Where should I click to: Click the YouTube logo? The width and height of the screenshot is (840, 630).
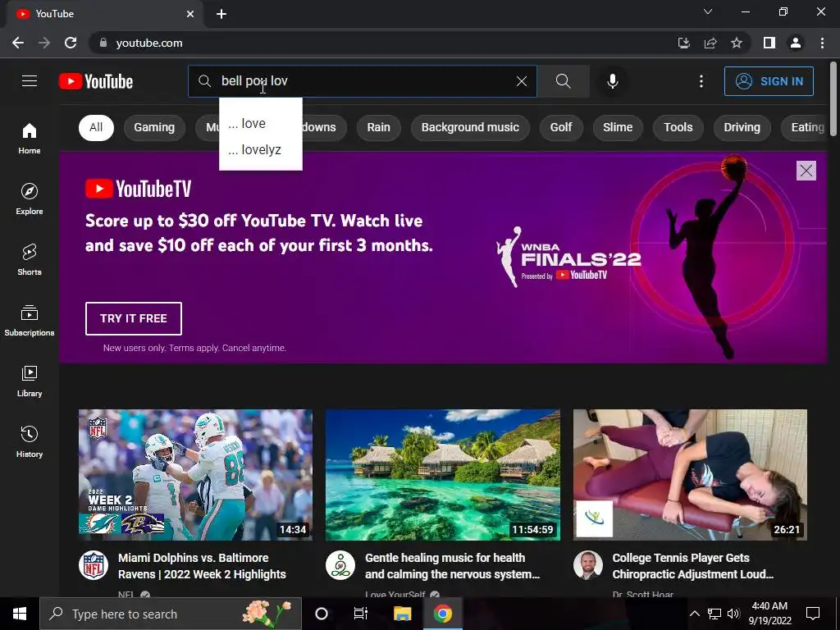point(96,81)
